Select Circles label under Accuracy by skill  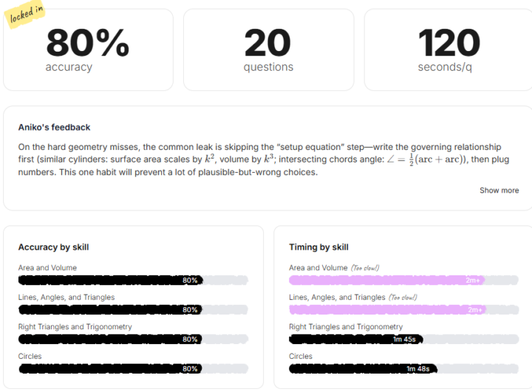click(x=30, y=357)
